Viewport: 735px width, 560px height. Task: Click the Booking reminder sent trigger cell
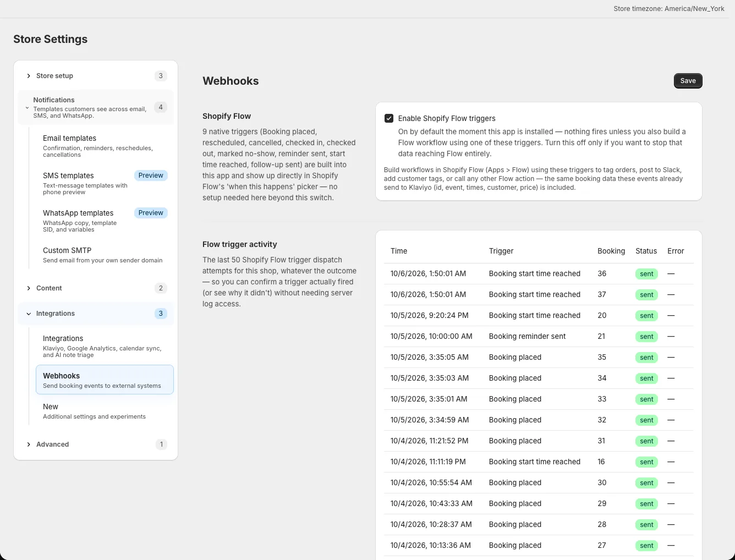coord(527,336)
